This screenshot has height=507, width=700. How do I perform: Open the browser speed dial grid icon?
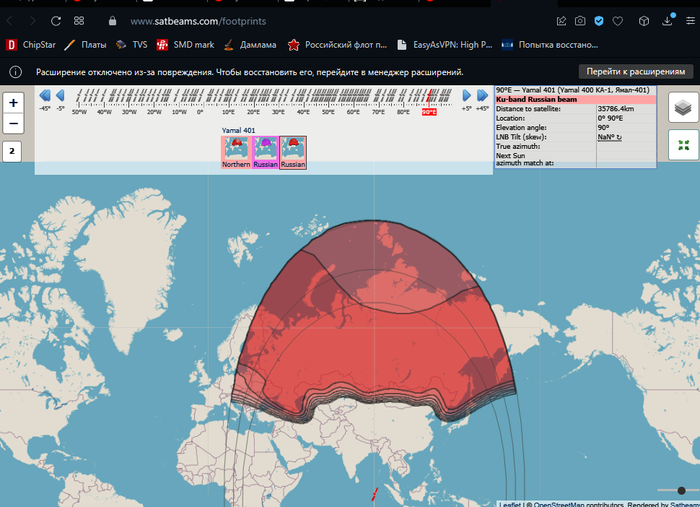tap(79, 21)
